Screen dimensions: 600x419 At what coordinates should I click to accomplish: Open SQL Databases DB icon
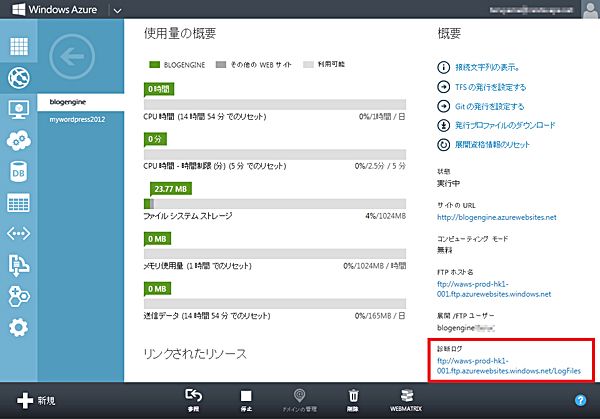pyautogui.click(x=19, y=172)
